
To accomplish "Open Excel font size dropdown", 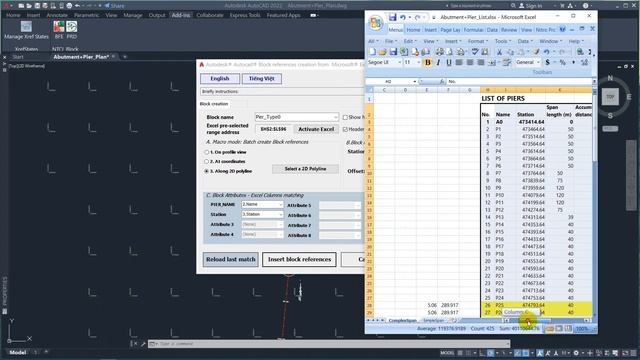I will (418, 62).
